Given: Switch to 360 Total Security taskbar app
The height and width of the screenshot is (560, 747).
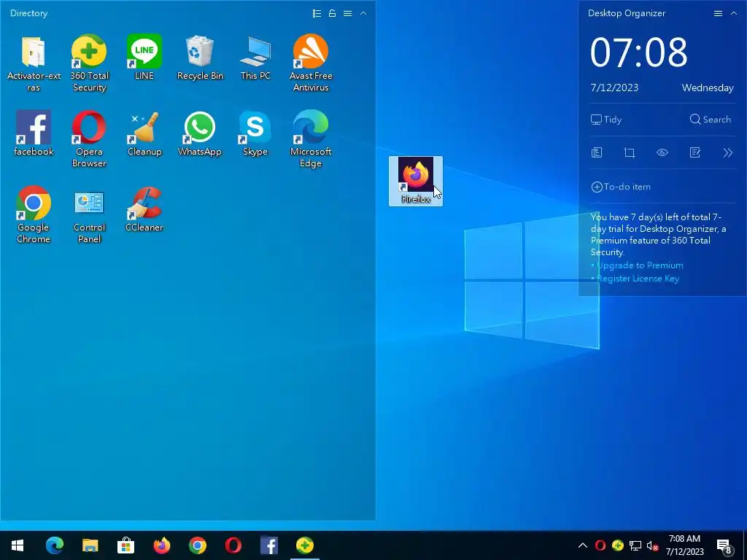Looking at the screenshot, I should click(305, 545).
